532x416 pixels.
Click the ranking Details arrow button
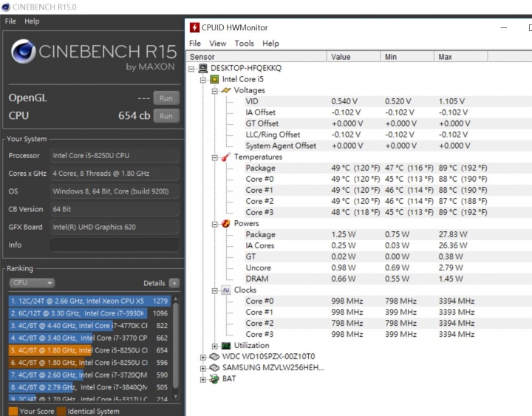(x=174, y=283)
